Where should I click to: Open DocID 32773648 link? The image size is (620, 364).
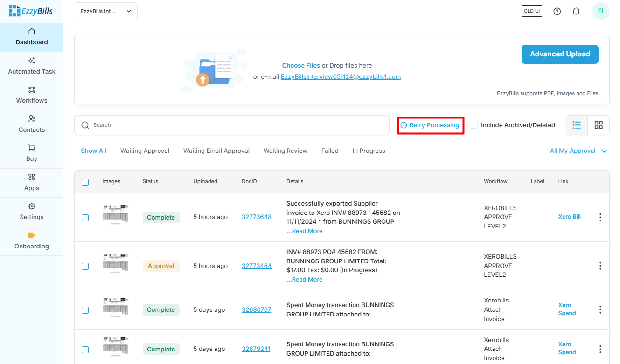coord(257,217)
